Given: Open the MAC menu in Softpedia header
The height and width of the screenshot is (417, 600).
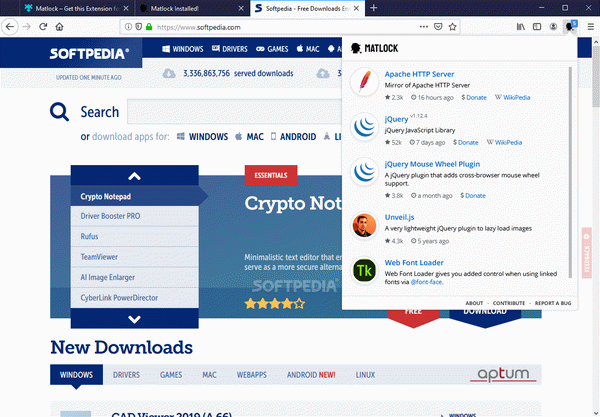Looking at the screenshot, I should click(308, 49).
